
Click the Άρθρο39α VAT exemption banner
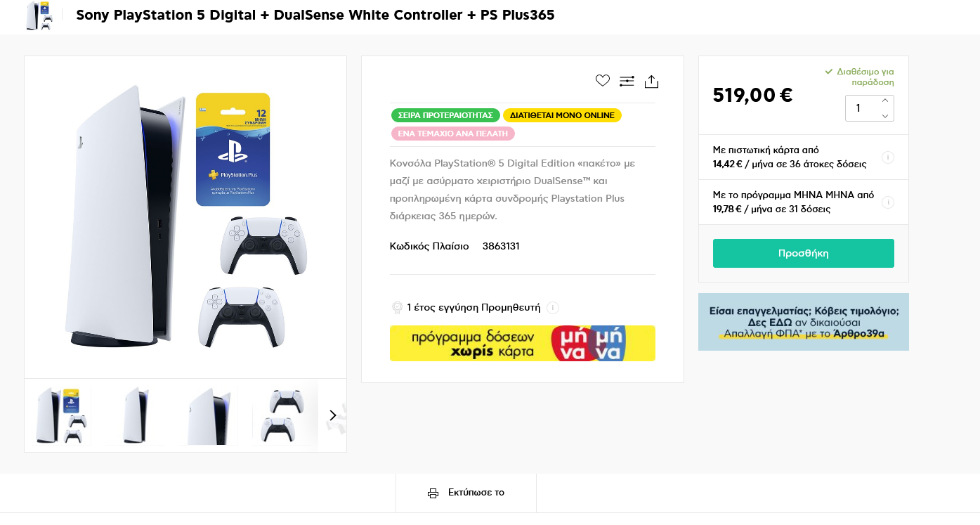pos(803,322)
